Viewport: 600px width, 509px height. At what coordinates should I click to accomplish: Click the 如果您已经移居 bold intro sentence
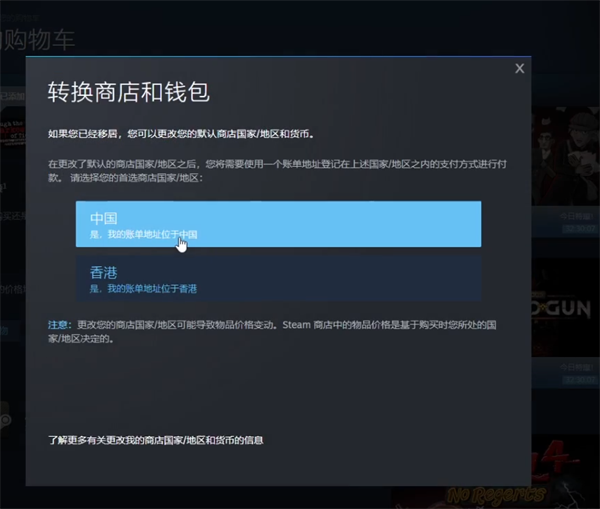pos(181,134)
